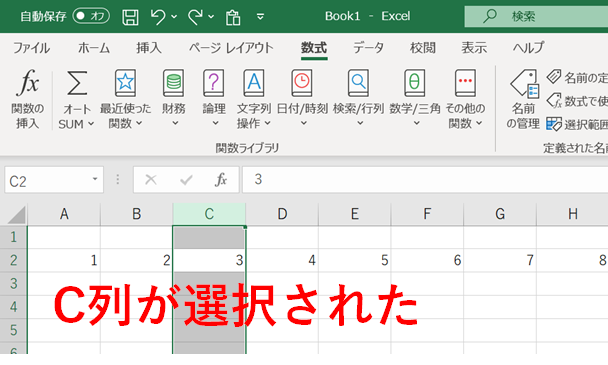Click the Select All corner triangle
This screenshot has height=365, width=608.
tap(16, 215)
